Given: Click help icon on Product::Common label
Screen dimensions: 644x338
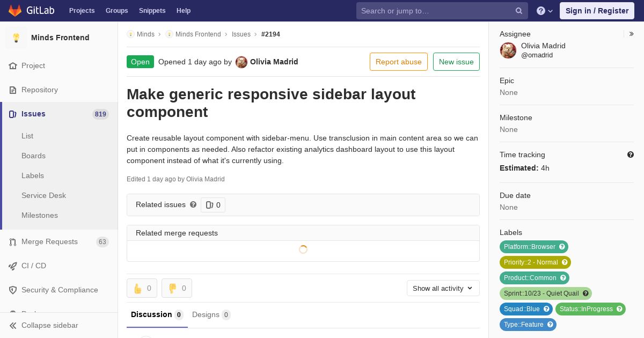Looking at the screenshot, I should coord(563,278).
